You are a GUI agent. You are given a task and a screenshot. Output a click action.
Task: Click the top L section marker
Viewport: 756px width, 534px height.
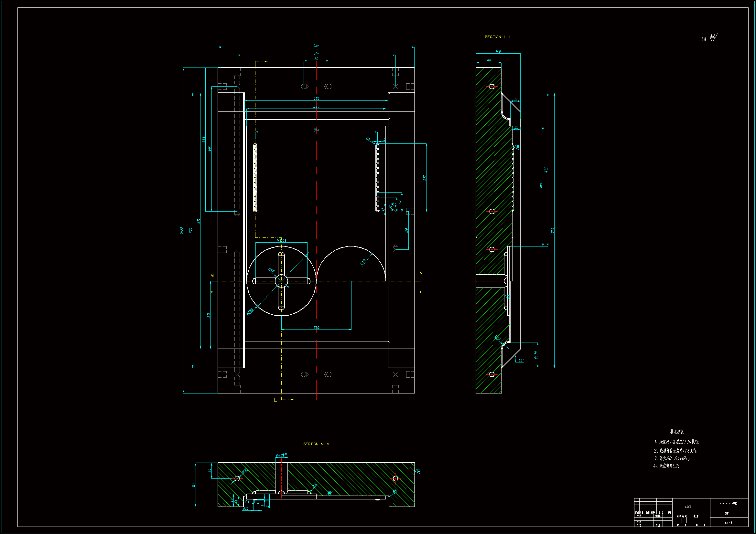(x=249, y=61)
